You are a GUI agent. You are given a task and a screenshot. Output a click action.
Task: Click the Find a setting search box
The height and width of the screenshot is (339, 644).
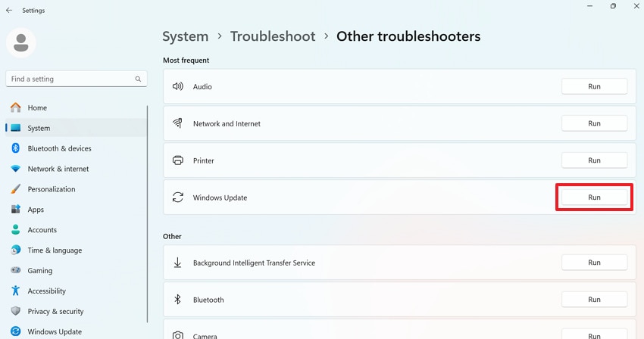77,79
